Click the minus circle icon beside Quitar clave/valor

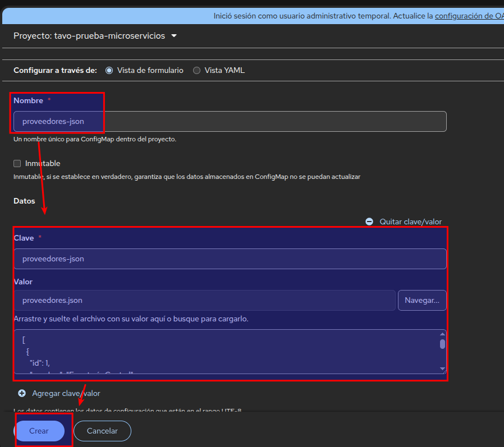tap(369, 222)
